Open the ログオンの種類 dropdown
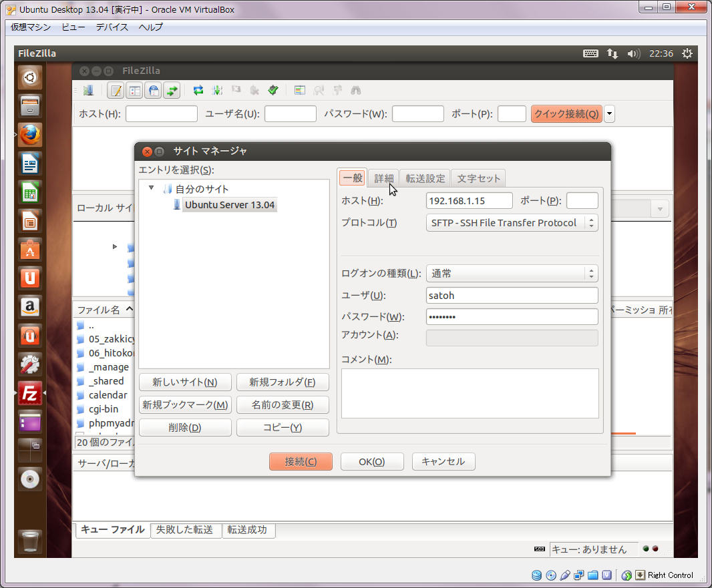 (x=512, y=274)
